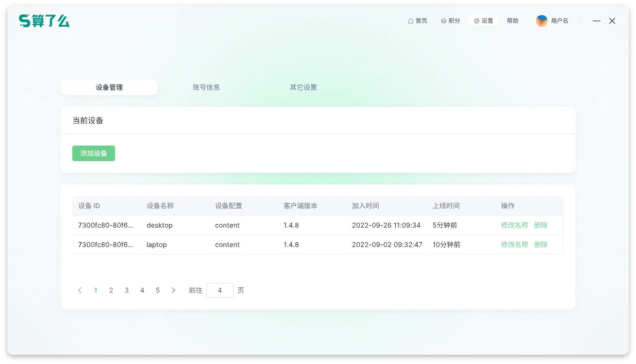The width and height of the screenshot is (636, 364).
Task: Select page number 2 in pagination
Action: coord(111,290)
